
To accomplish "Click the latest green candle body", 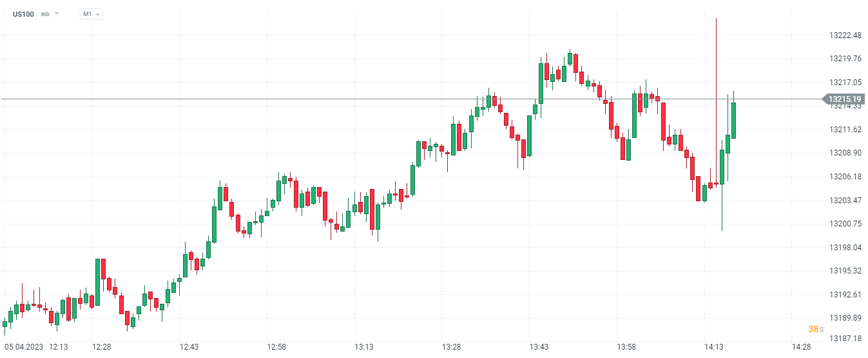I will [x=733, y=120].
